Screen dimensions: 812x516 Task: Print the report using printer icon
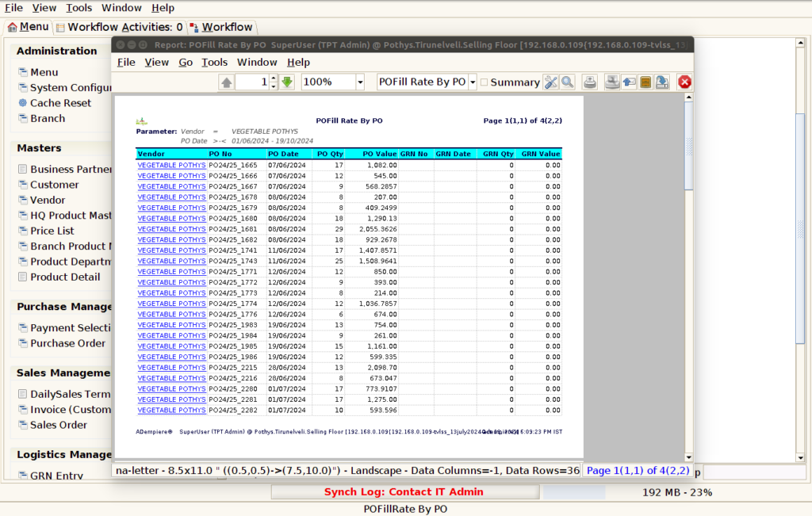pos(590,82)
